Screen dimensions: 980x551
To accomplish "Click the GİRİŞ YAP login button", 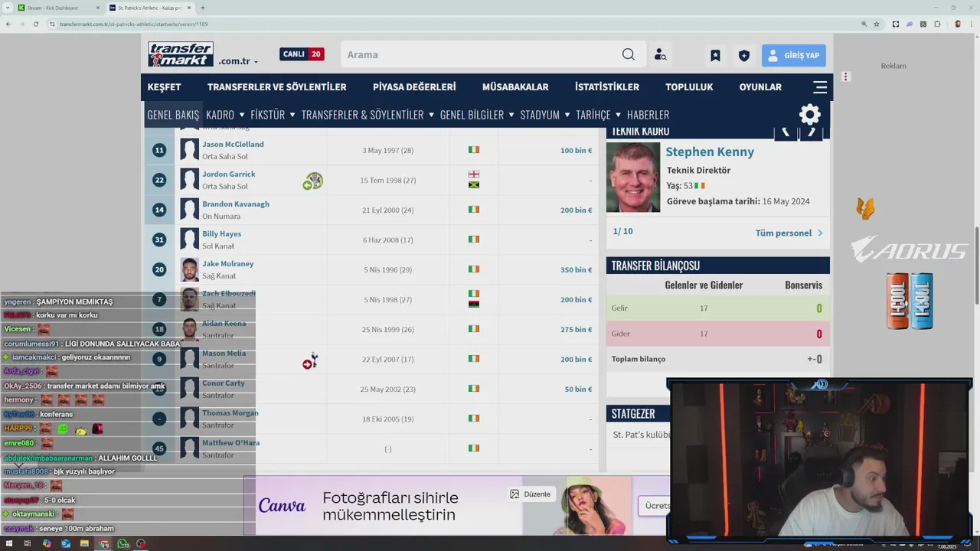I will click(x=793, y=55).
